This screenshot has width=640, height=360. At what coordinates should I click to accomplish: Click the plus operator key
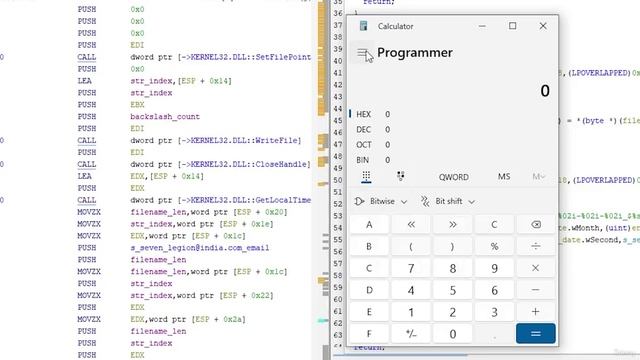click(536, 312)
